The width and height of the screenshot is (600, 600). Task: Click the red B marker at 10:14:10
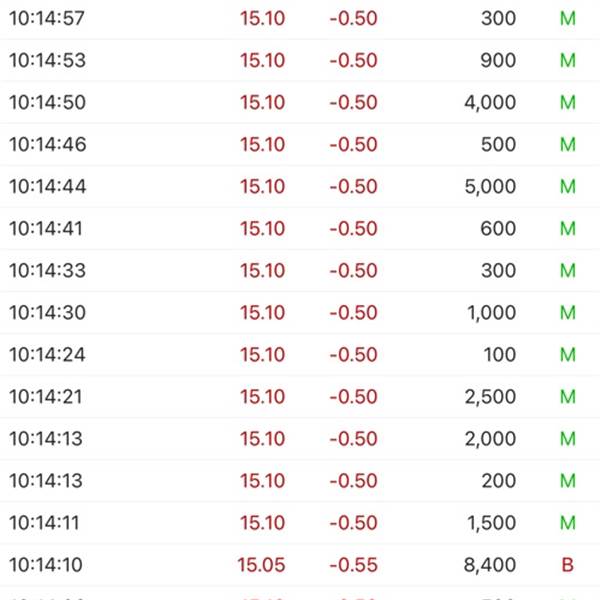coord(567,565)
